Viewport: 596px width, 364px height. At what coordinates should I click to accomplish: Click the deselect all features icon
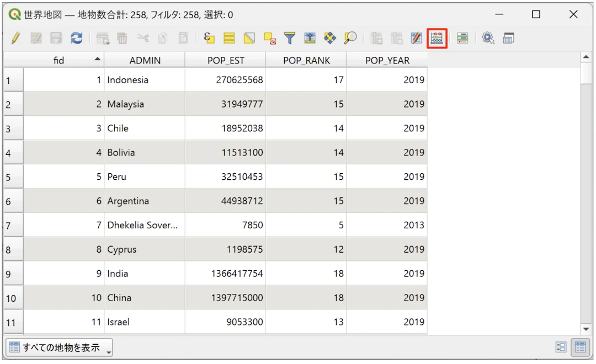[x=269, y=38]
